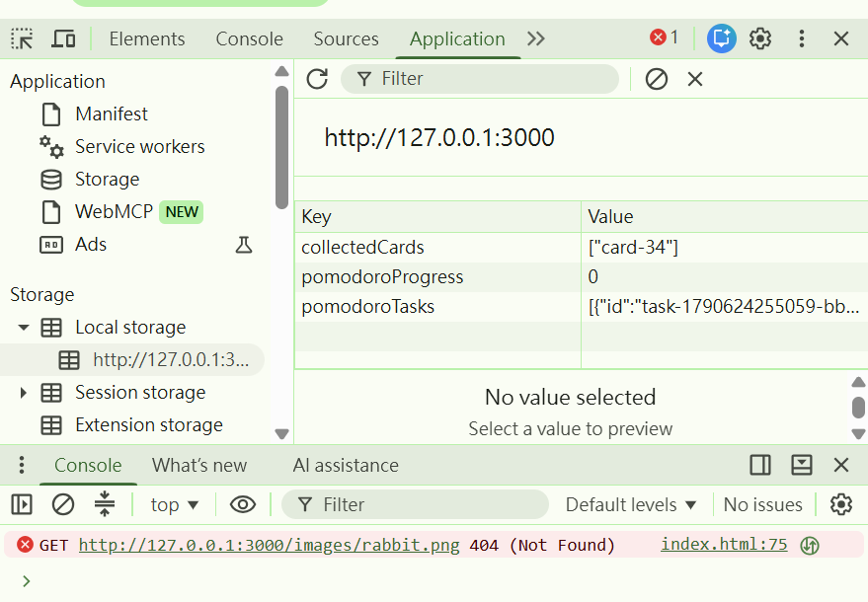Open Service workers in the sidebar

(140, 147)
